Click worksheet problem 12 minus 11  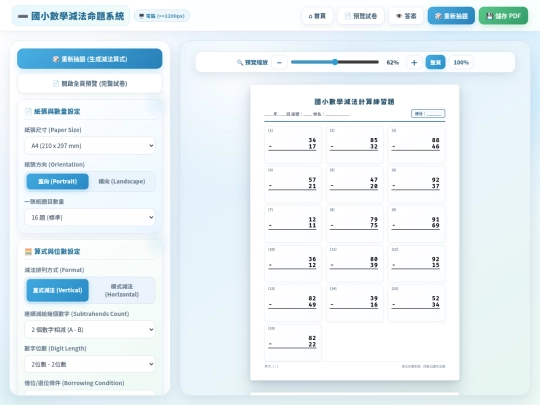coord(293,224)
